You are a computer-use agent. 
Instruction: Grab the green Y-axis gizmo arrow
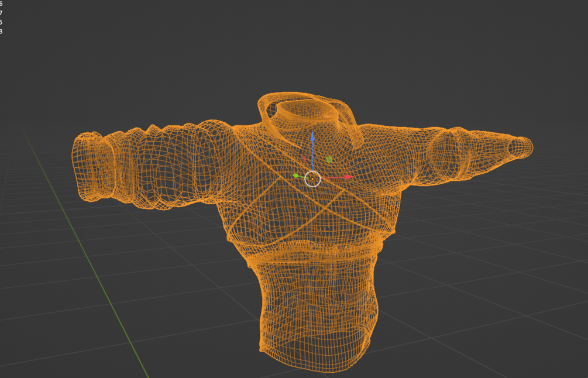pyautogui.click(x=295, y=176)
